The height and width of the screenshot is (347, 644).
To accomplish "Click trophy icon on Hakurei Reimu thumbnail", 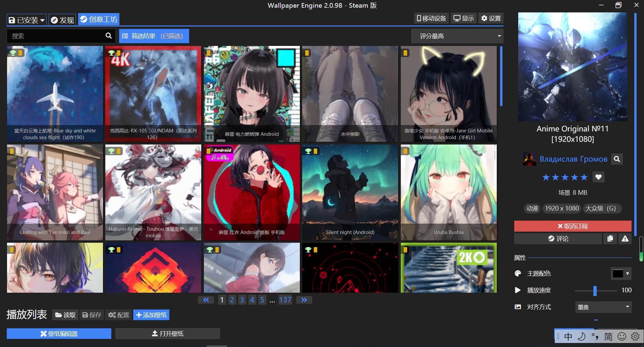I will point(111,151).
